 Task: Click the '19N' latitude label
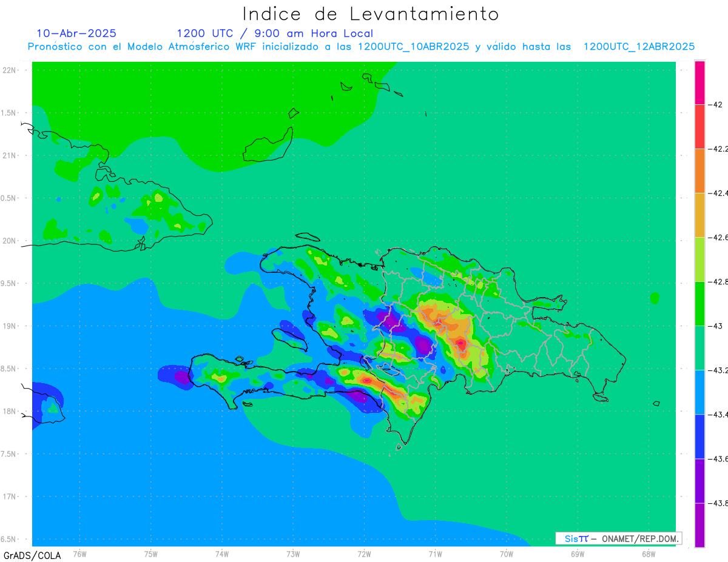10,326
